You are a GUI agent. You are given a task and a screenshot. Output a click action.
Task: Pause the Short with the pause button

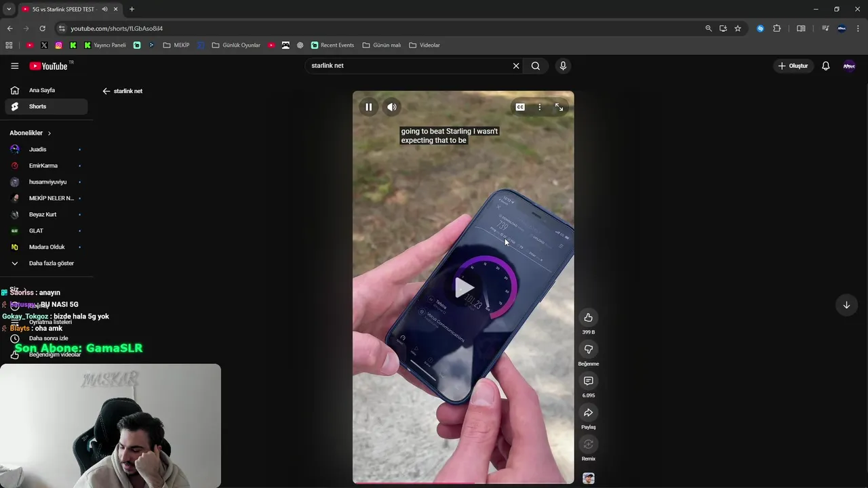(368, 107)
